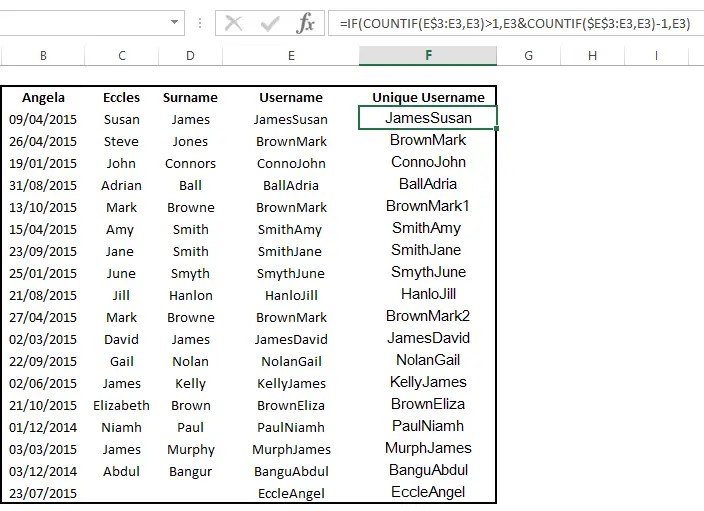Click the Enter checkmark icon in formula bar

(269, 23)
